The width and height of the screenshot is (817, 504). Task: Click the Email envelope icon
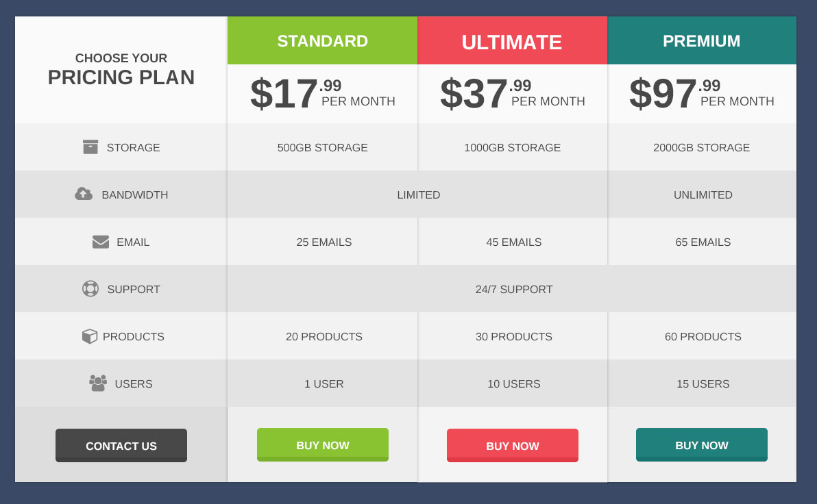[x=101, y=242]
